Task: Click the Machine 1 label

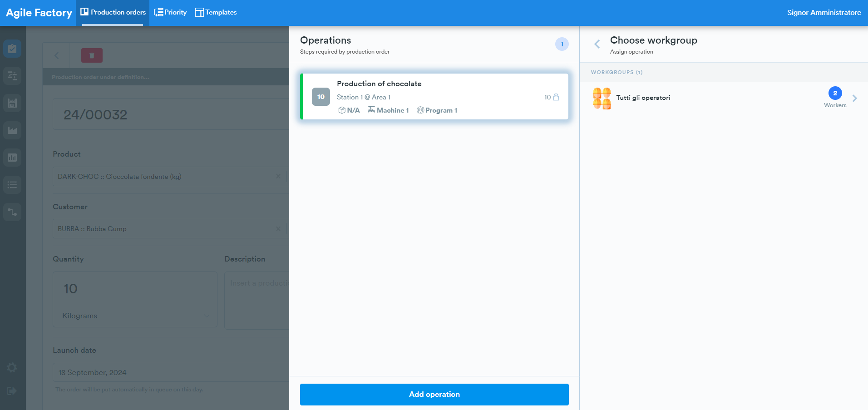Action: [x=393, y=110]
